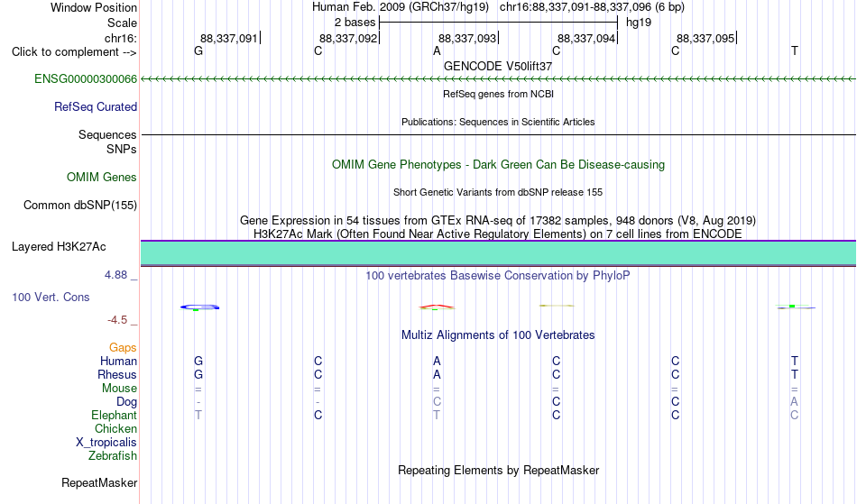Click the OMIM Genes track label
The width and height of the screenshot is (857, 504).
pyautogui.click(x=102, y=178)
